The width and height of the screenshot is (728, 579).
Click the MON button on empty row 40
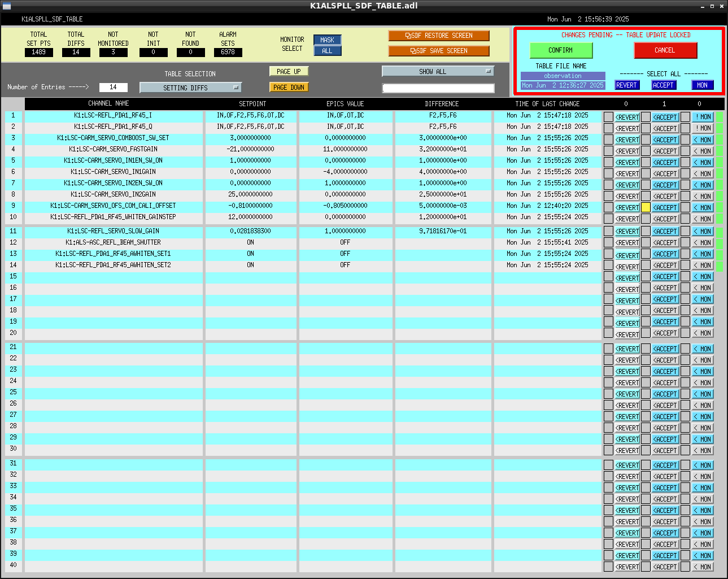pos(703,567)
